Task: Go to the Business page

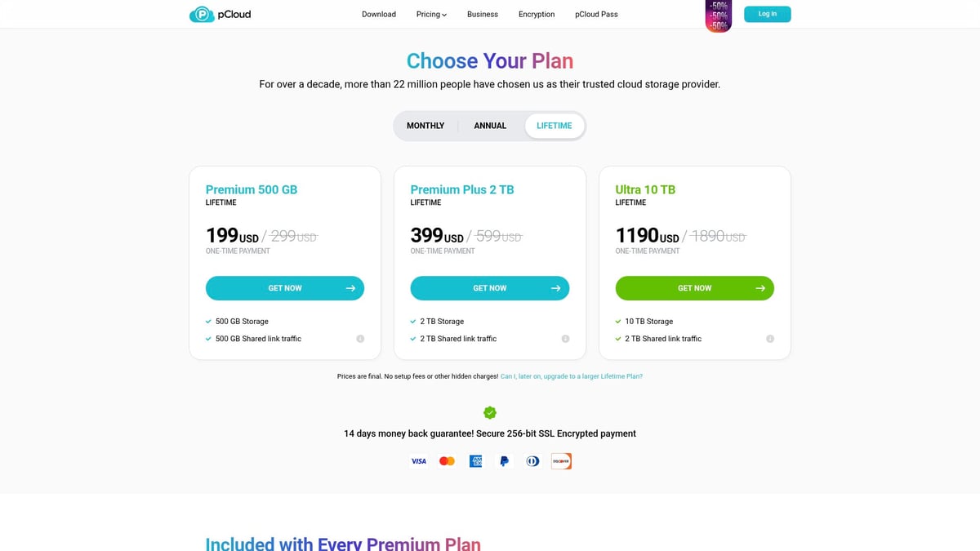Action: [483, 15]
